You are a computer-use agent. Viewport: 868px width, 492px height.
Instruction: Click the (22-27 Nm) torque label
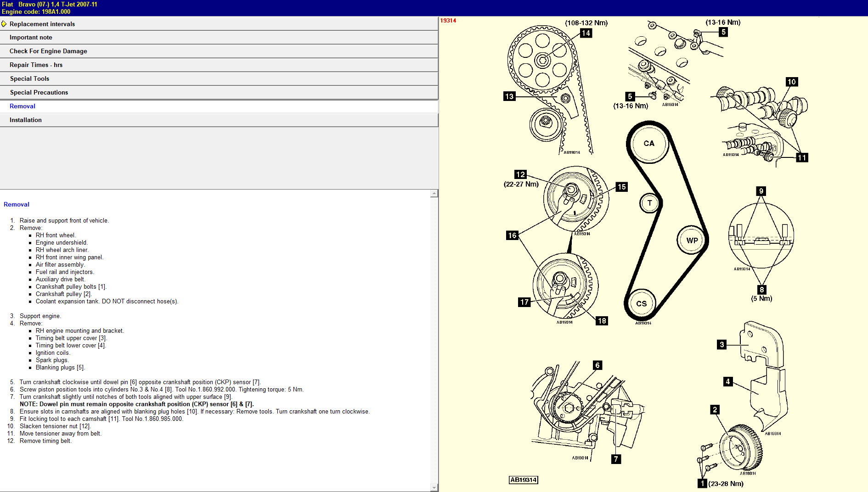pos(521,184)
